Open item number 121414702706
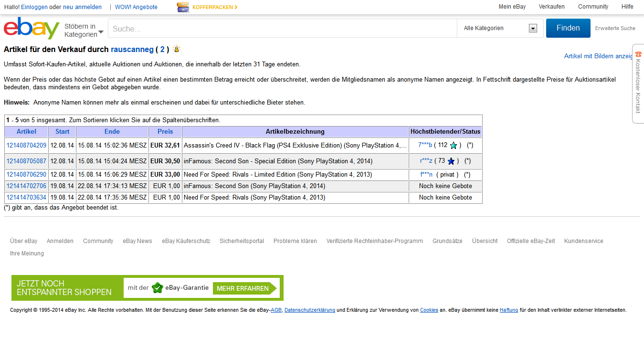 [26, 186]
